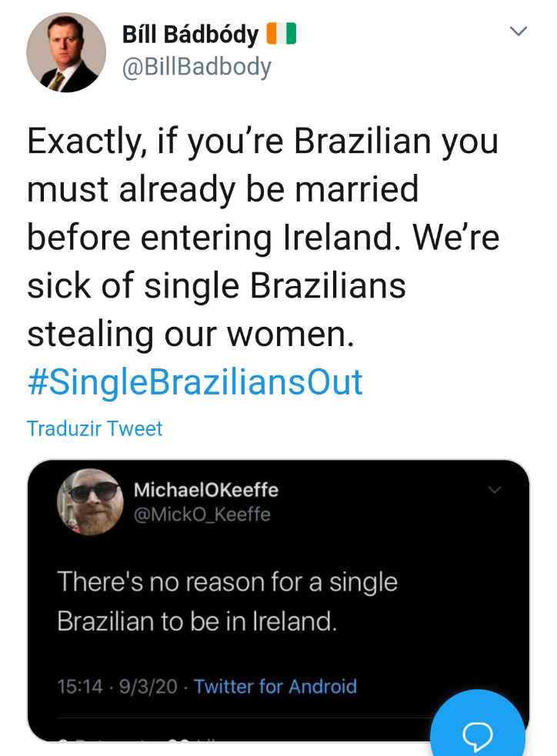Click the Twitter for Android source link
This screenshot has height=756, width=557.
tap(275, 686)
